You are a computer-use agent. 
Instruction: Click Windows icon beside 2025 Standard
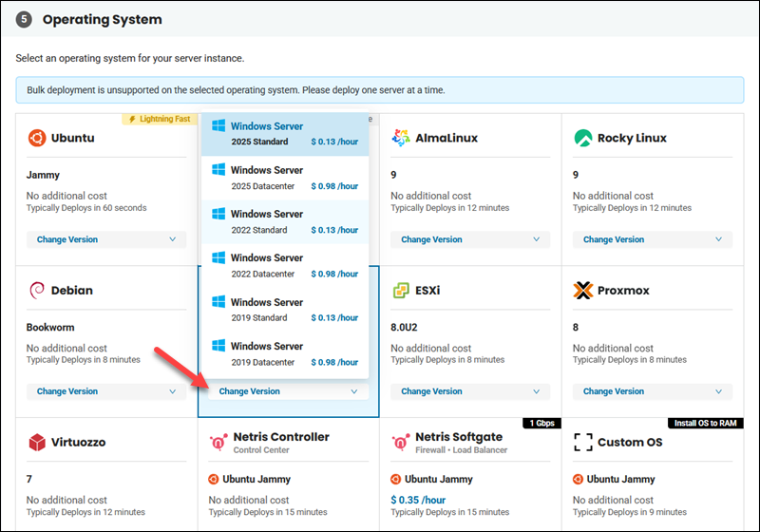click(218, 125)
